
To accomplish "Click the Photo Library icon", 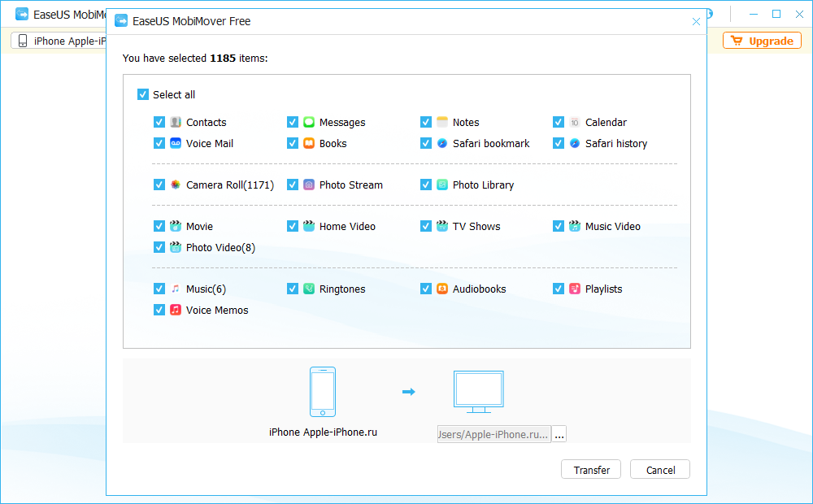I will [x=442, y=185].
